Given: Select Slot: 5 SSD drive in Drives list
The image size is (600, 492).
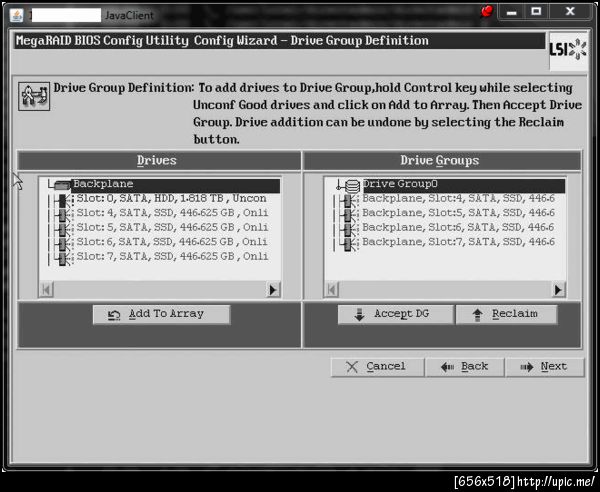Looking at the screenshot, I should [x=172, y=228].
